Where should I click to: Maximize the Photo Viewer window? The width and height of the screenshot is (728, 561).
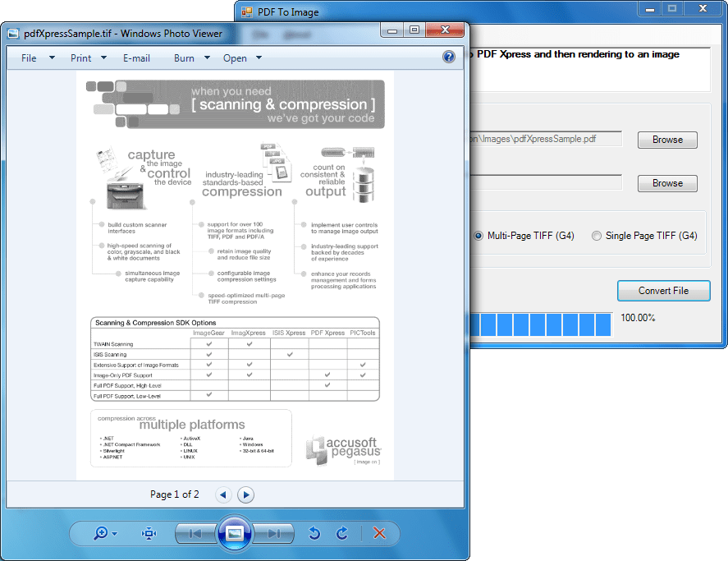(414, 30)
